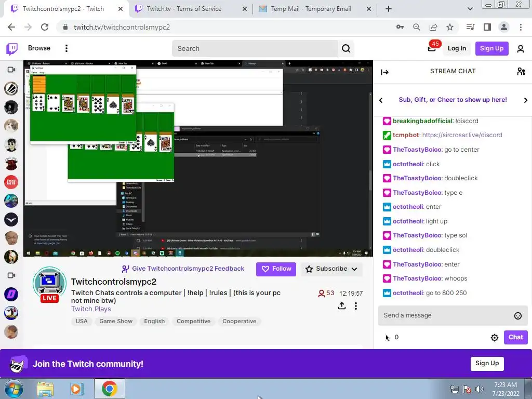Open Chrome profile avatar
This screenshot has height=399, width=532.
coord(504,27)
